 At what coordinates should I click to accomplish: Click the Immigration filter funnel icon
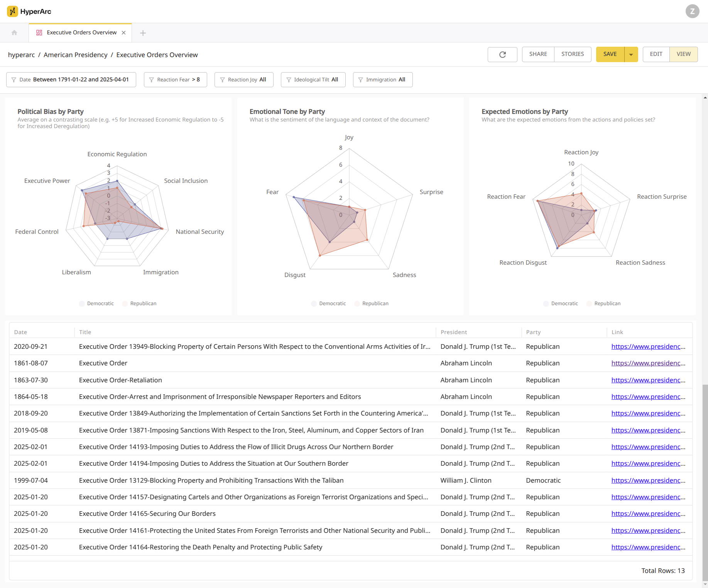pyautogui.click(x=361, y=80)
